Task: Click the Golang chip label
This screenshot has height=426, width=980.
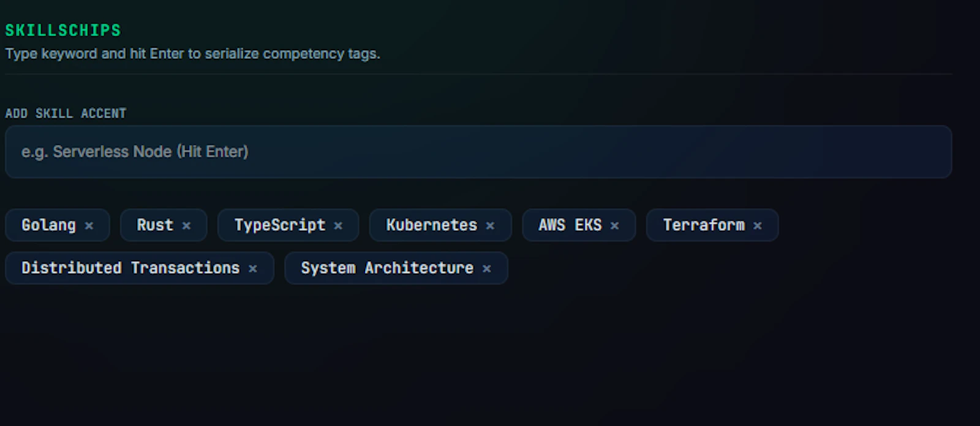Action: (48, 225)
